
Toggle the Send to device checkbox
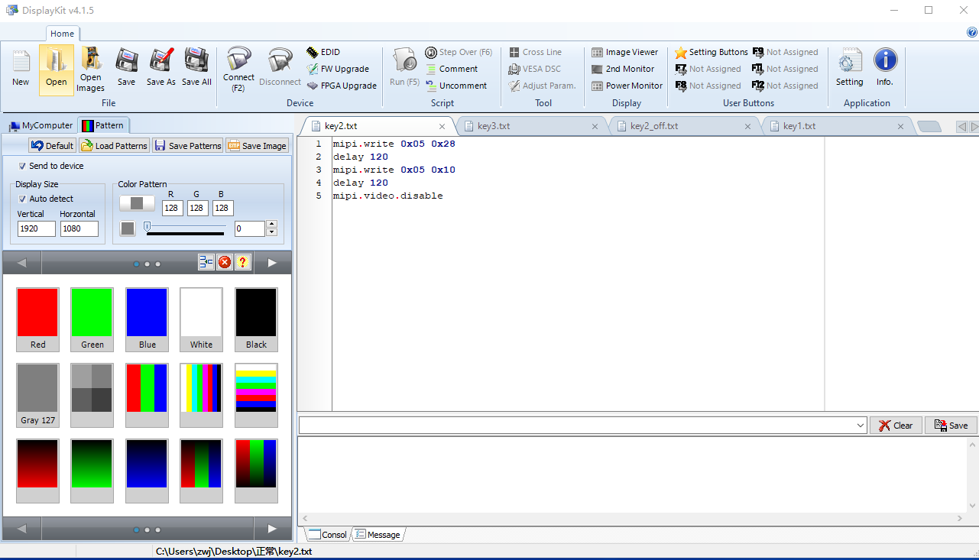22,166
